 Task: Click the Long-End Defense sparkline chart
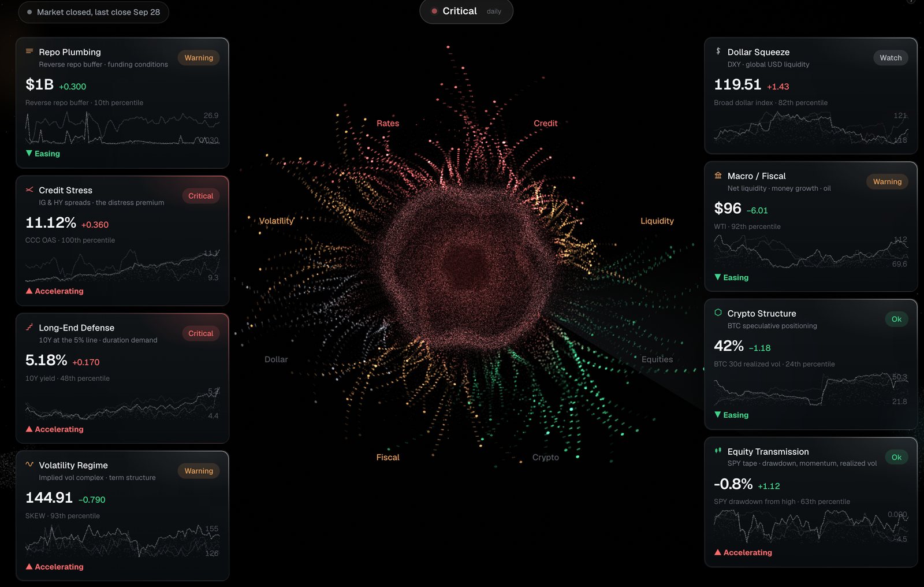(122, 403)
